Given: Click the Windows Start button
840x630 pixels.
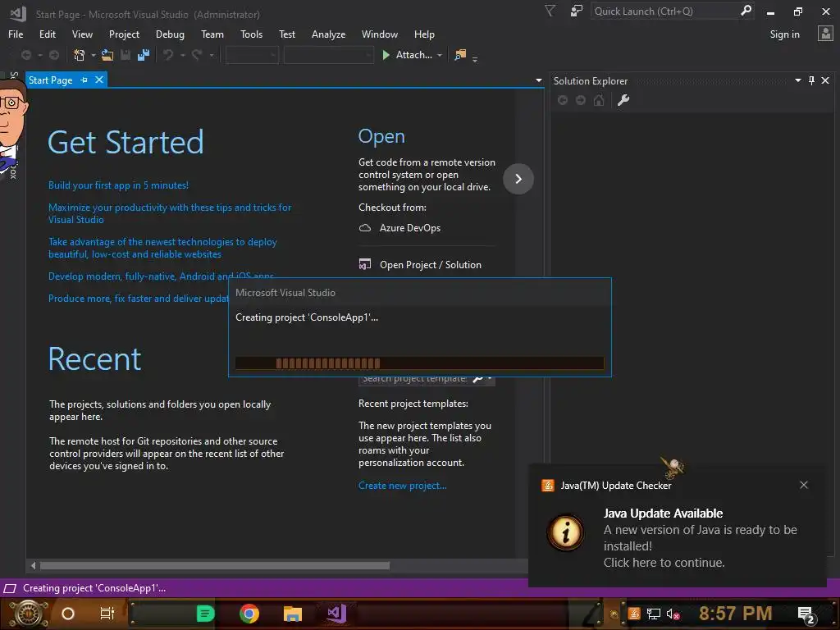Looking at the screenshot, I should coord(29,614).
